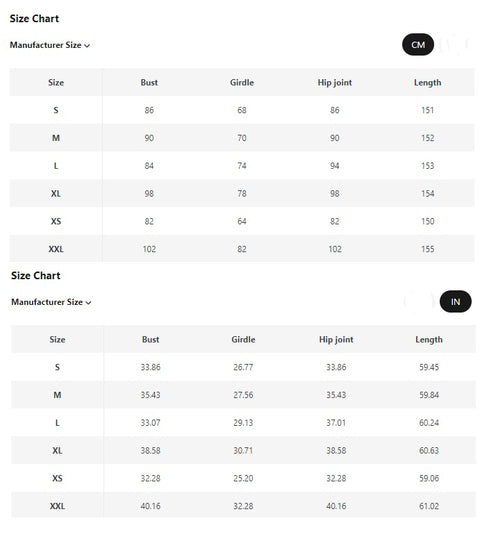Select the IN unit toggle
Screen dimensions: 480x539
point(455,301)
